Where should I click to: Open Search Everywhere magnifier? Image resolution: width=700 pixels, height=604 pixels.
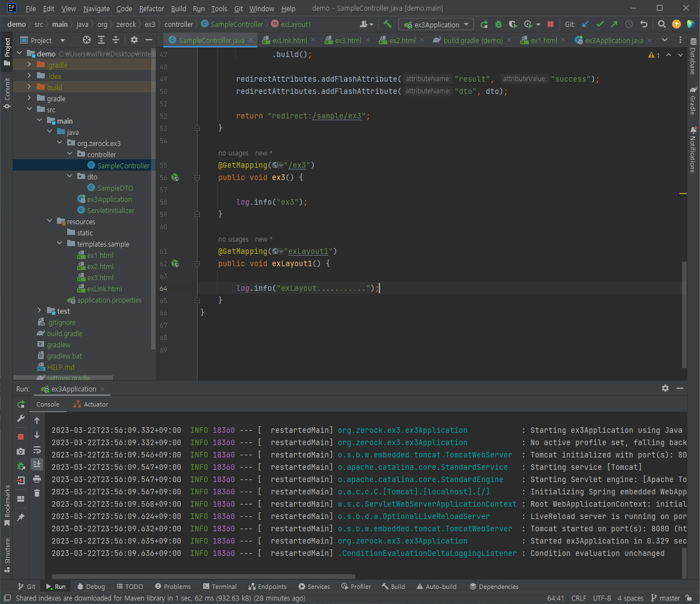tap(662, 24)
